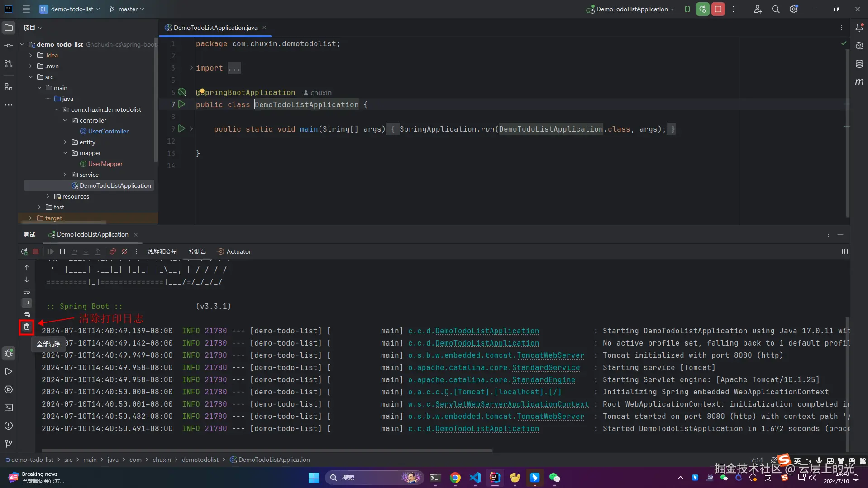Open the Terminal tool window

[x=9, y=407]
